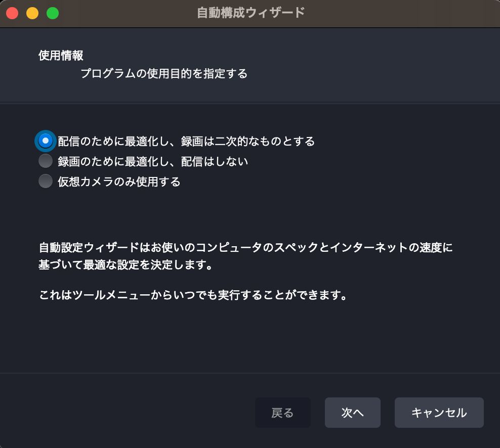The image size is (500, 448).
Task: Close the wizard with red window button
Action: [12, 13]
